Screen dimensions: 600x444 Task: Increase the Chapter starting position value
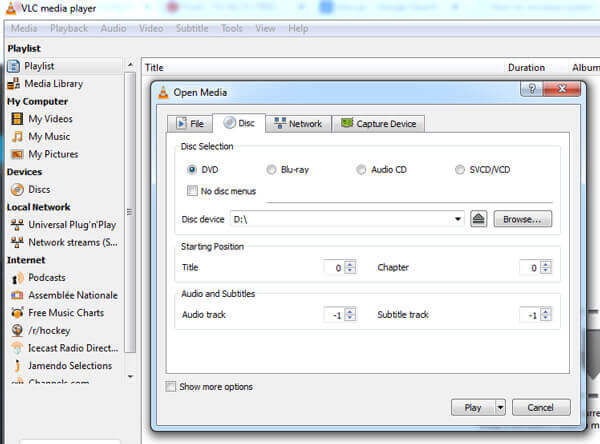[x=546, y=264]
